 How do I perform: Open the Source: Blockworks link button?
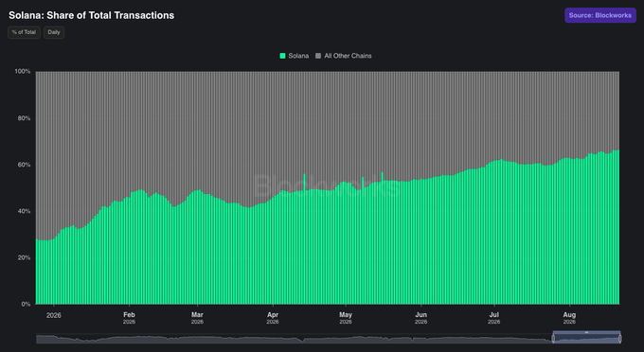[x=600, y=15]
